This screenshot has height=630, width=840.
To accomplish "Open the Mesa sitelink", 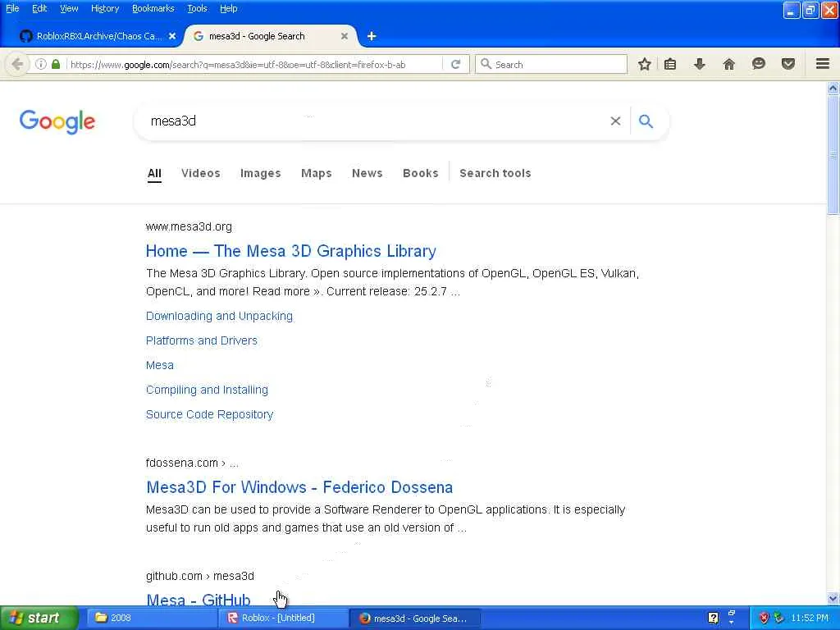I will point(160,365).
